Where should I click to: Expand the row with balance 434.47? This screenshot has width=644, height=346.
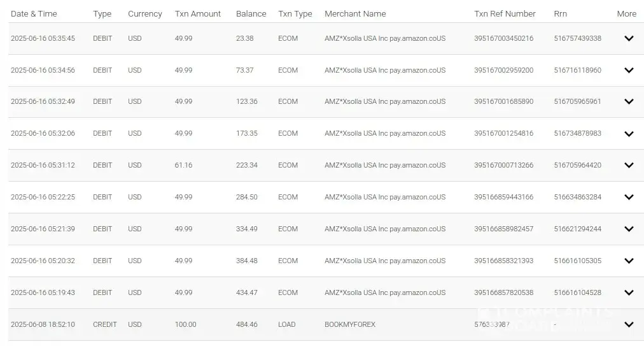pos(629,292)
